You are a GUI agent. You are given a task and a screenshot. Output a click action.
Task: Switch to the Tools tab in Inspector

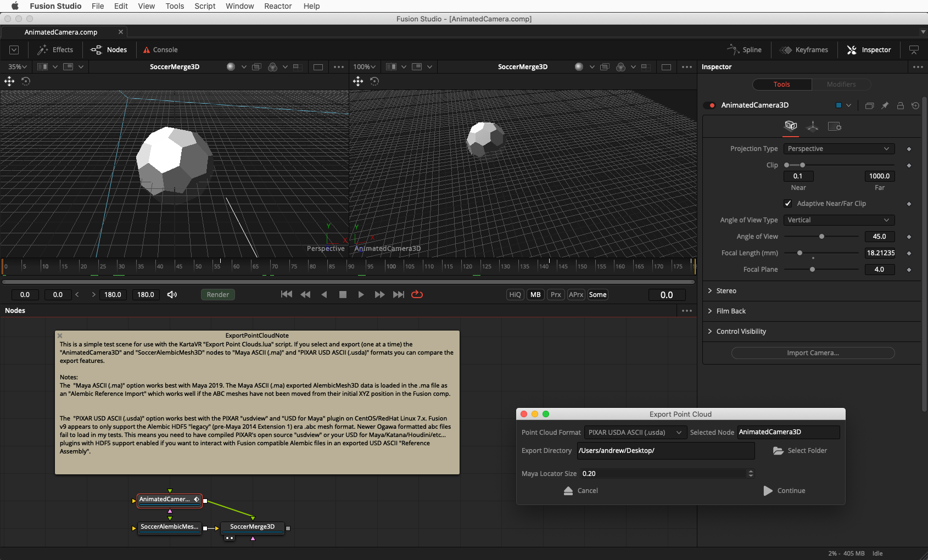(x=782, y=85)
